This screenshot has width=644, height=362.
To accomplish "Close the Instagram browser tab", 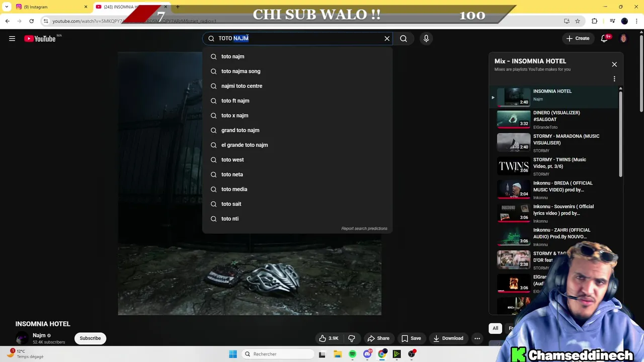I will click(x=86, y=7).
